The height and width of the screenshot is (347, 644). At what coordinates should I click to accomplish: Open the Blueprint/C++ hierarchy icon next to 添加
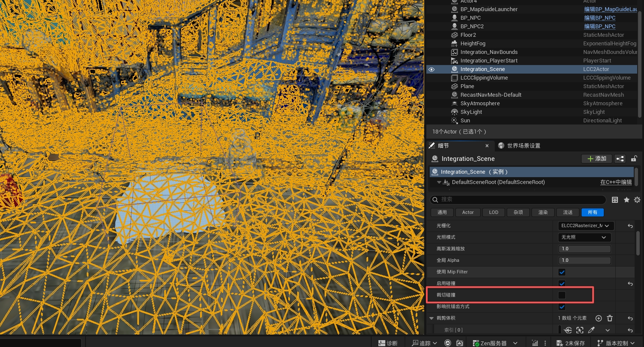pos(620,159)
